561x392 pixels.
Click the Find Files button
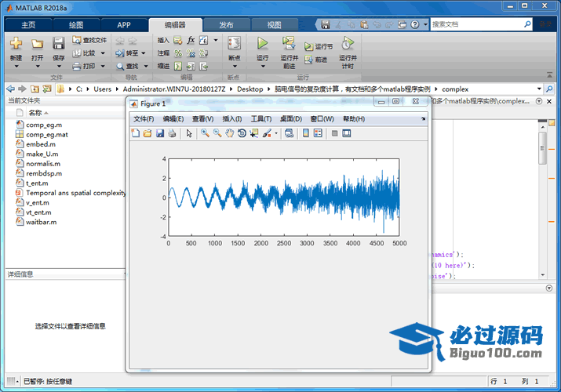click(89, 40)
